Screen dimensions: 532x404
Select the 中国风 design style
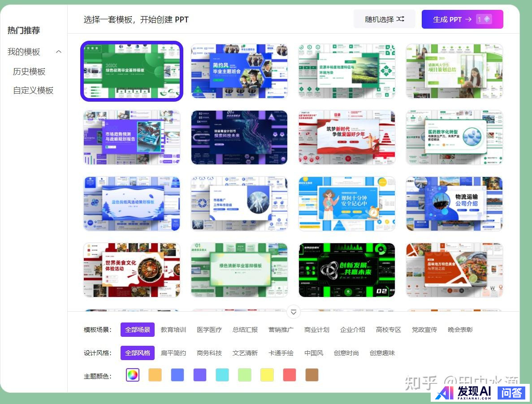[x=314, y=353]
